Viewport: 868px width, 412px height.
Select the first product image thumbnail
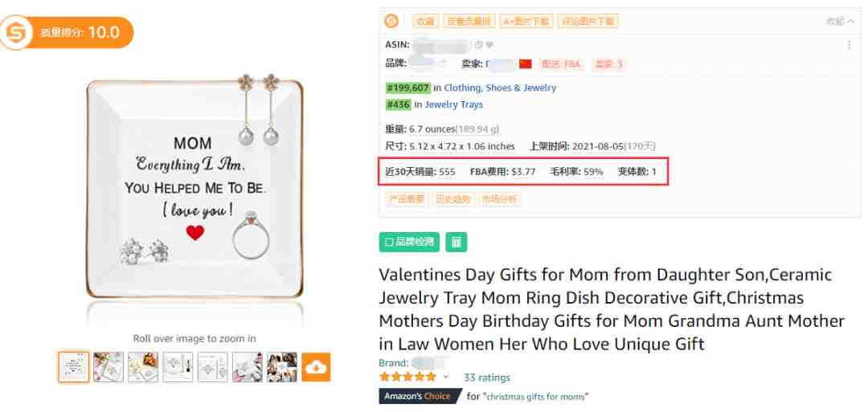(74, 367)
